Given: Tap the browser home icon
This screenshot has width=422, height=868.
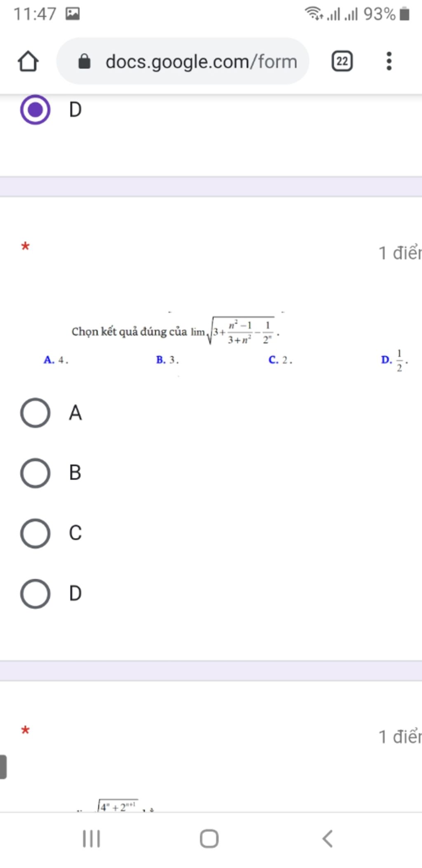Looking at the screenshot, I should coord(28,61).
